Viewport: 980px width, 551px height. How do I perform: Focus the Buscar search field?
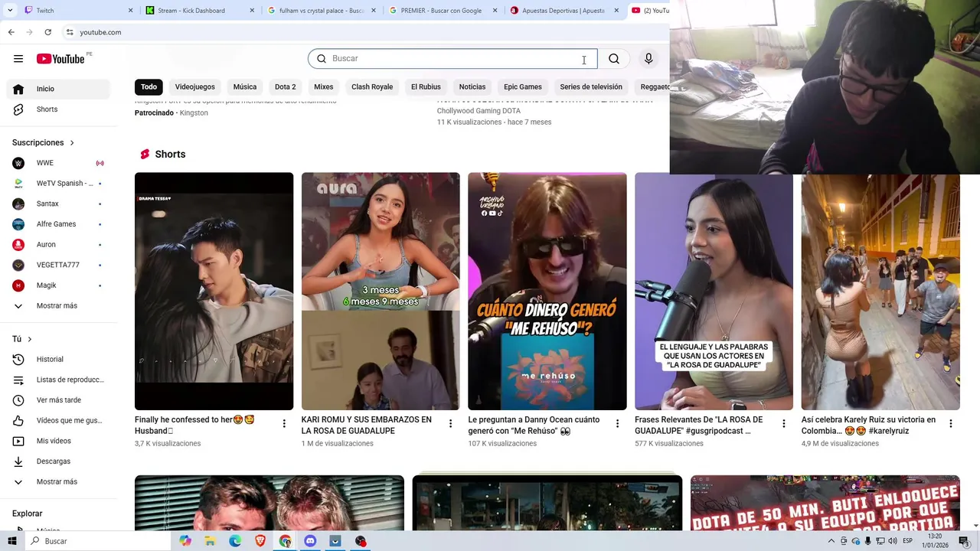pyautogui.click(x=452, y=59)
